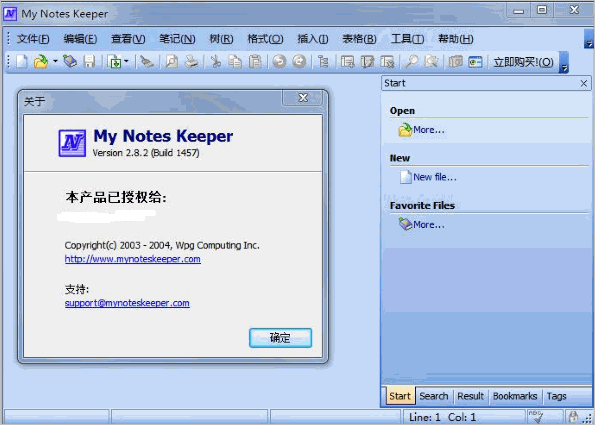Click the window panel toolbar icon
This screenshot has height=425, width=595.
point(475,61)
